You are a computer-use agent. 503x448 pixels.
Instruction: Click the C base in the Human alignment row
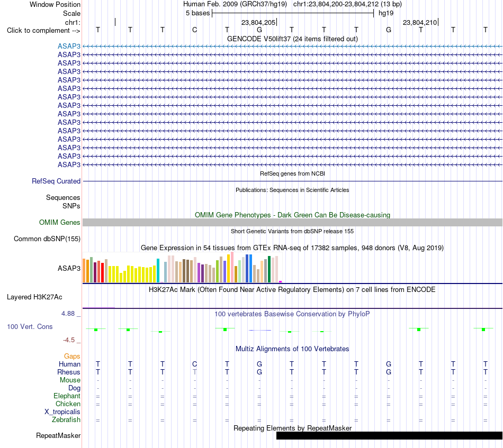point(194,364)
